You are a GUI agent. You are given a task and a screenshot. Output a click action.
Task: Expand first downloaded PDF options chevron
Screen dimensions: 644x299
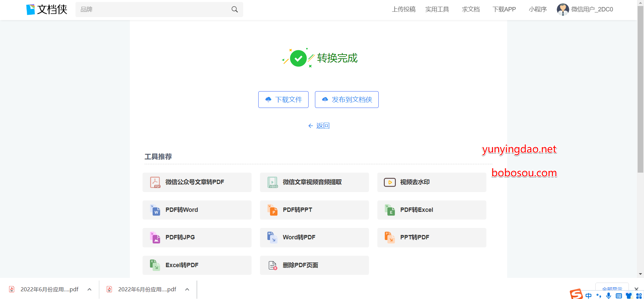(90, 290)
